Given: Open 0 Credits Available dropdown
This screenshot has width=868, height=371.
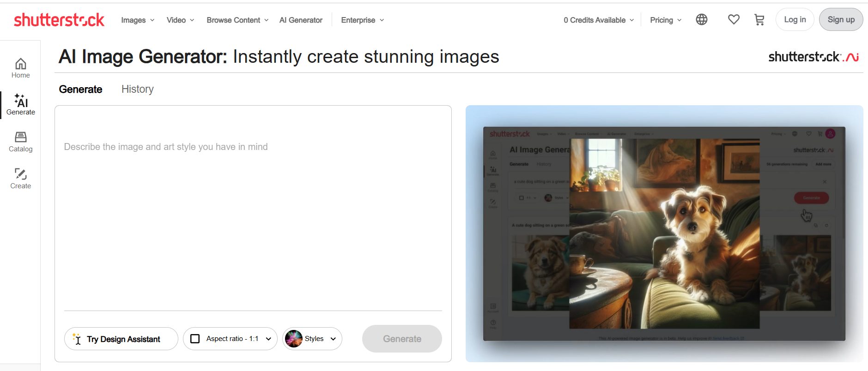Looking at the screenshot, I should point(599,20).
